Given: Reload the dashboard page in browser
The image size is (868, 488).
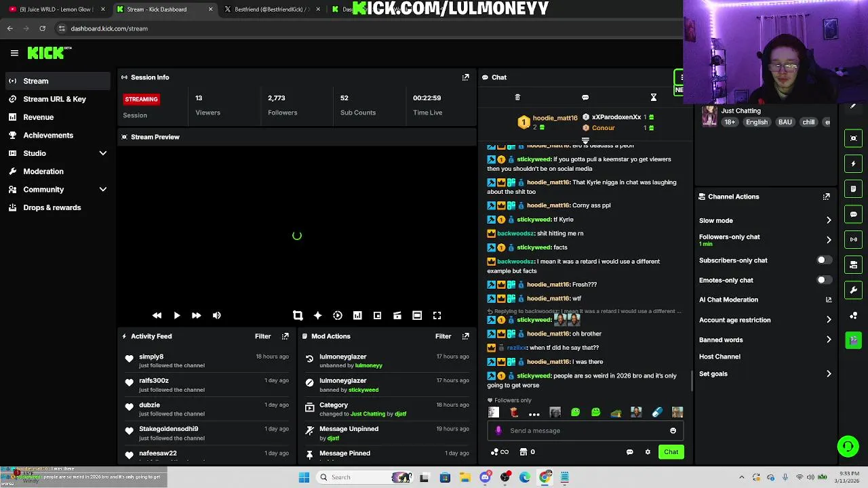Looking at the screenshot, I should tap(42, 28).
